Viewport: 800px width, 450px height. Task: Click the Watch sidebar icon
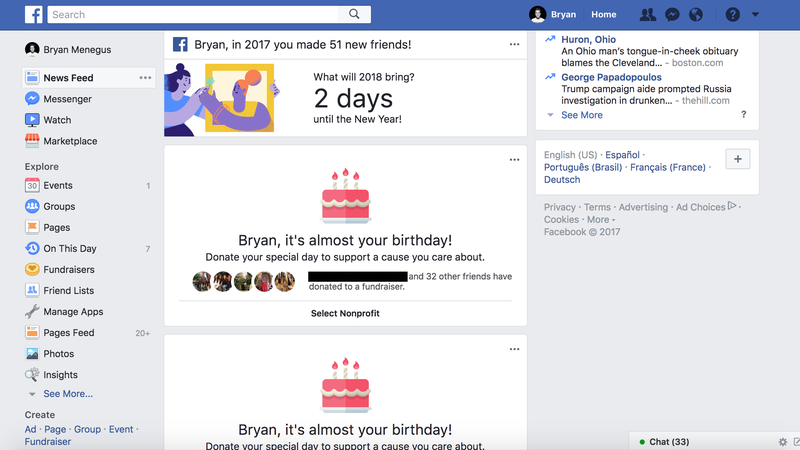32,120
